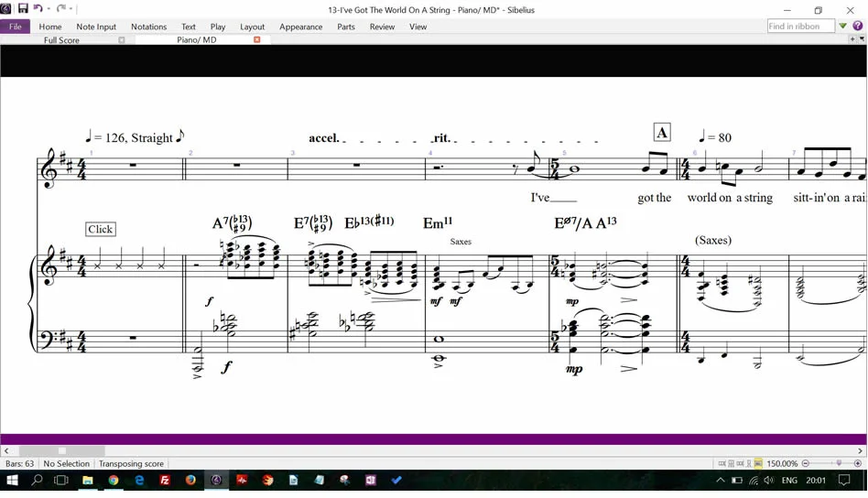Open the View ribbon tab
The image size is (868, 498).
pyautogui.click(x=418, y=27)
